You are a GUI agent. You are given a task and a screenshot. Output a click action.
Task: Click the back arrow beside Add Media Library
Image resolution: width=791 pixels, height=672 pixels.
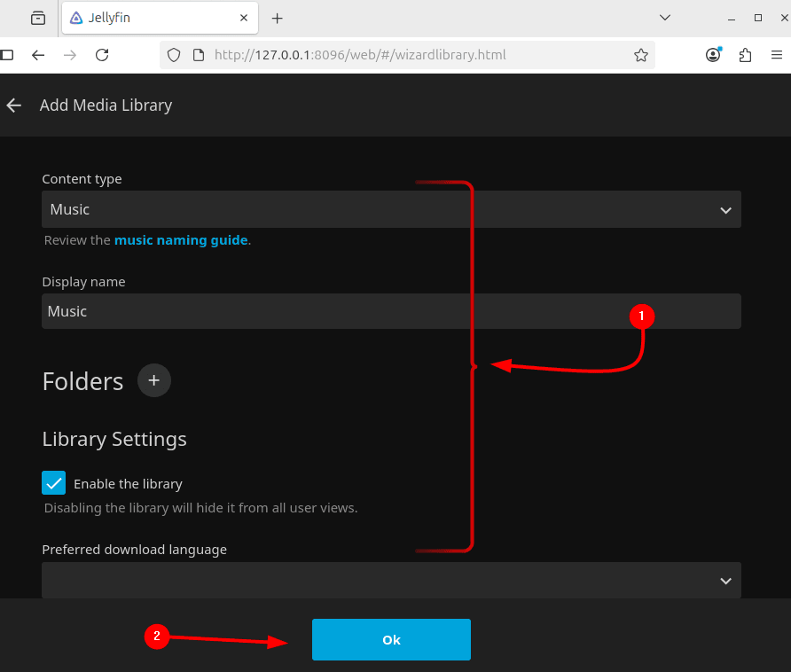point(14,105)
